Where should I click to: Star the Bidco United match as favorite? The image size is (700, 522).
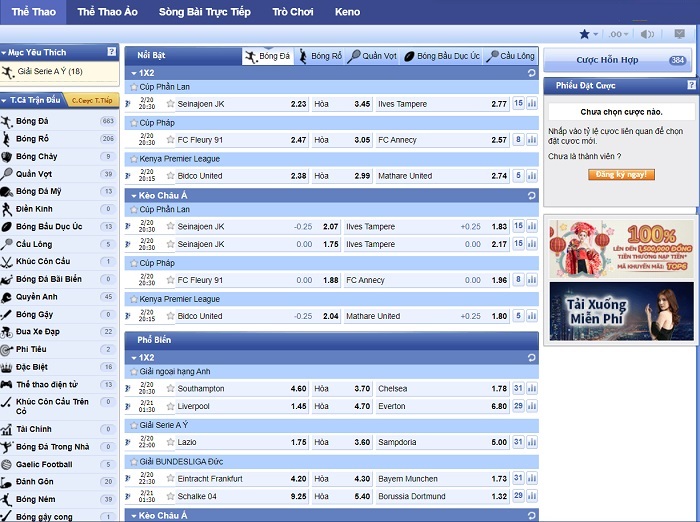(x=170, y=176)
